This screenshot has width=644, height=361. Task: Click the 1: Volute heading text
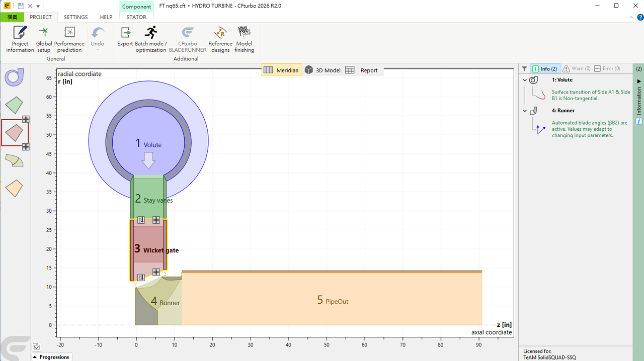(x=562, y=80)
